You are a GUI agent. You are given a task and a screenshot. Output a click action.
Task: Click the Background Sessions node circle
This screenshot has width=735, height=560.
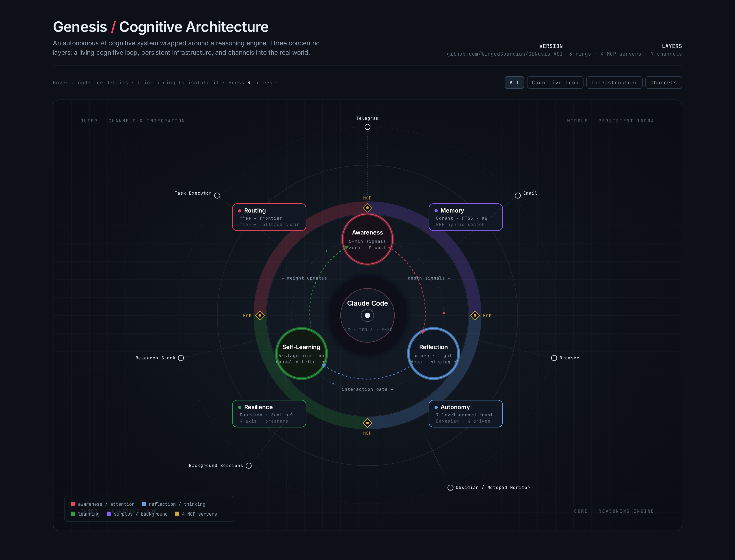pos(249,466)
